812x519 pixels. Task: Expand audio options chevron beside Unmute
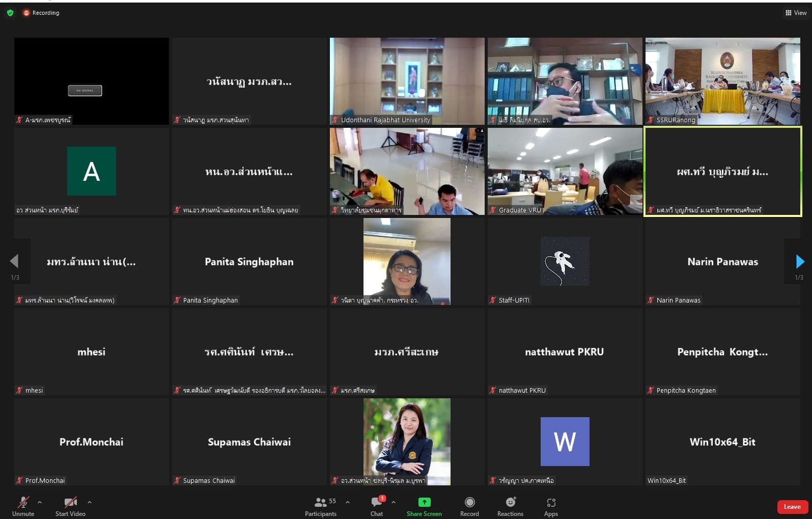[x=40, y=502]
